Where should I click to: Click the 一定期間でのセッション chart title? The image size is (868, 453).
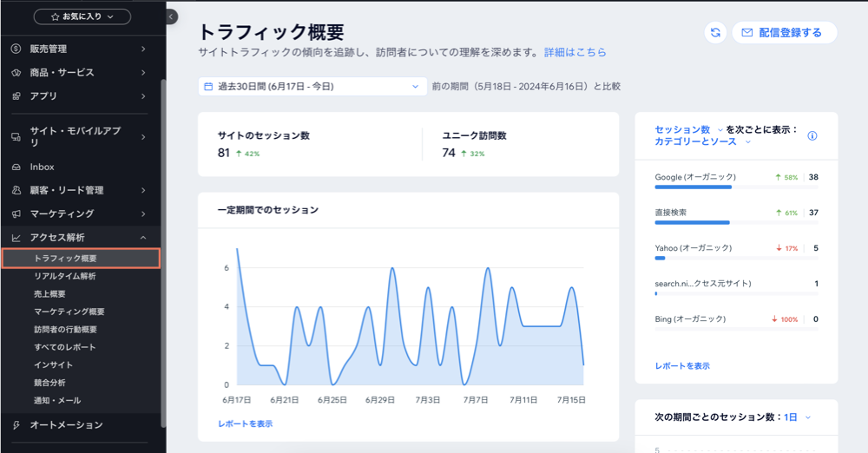coord(268,210)
